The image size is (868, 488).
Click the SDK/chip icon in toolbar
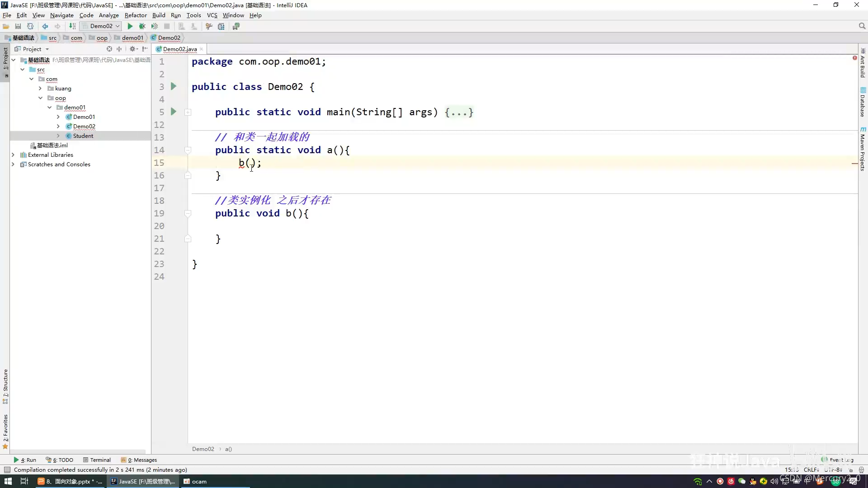pos(236,26)
